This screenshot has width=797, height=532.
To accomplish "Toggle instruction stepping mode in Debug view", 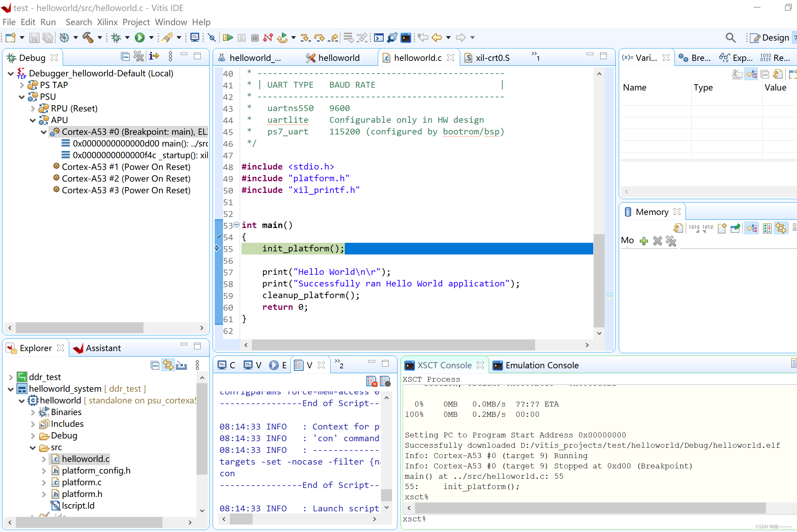I will (x=154, y=56).
